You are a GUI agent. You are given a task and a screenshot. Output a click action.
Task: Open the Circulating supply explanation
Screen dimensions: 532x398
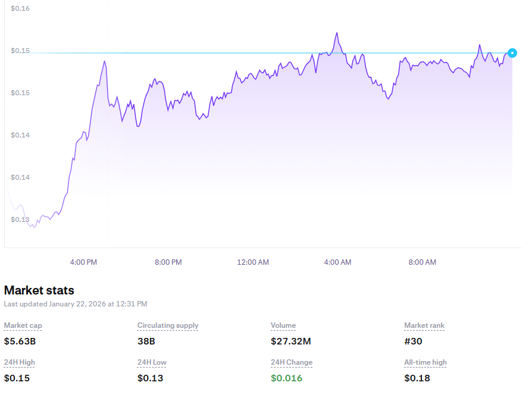pos(167,325)
